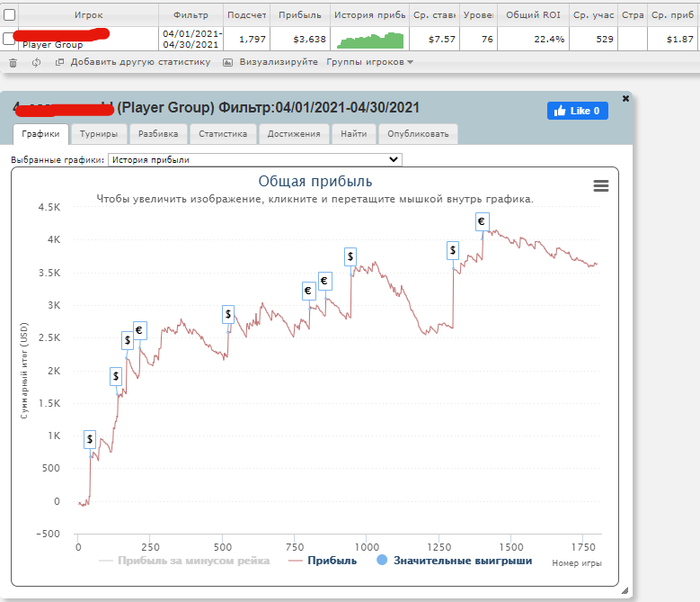Sort by the Общий ROI column header
The width and height of the screenshot is (700, 602).
coord(533,15)
